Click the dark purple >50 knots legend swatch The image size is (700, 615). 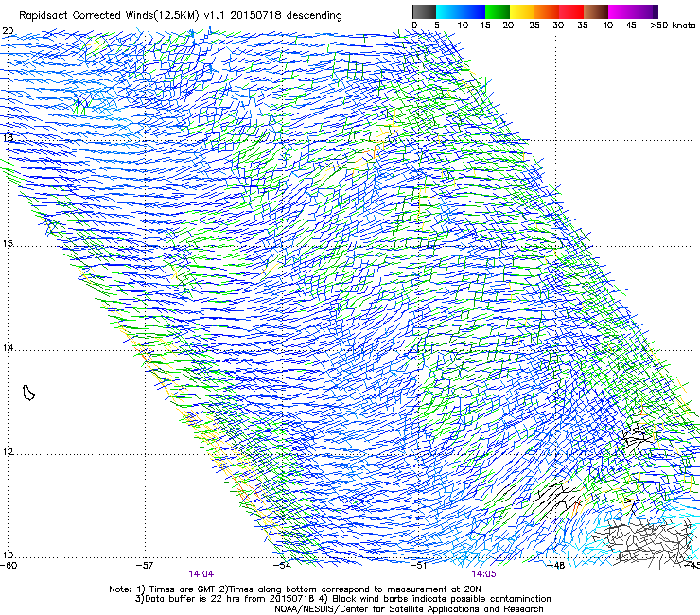(656, 11)
